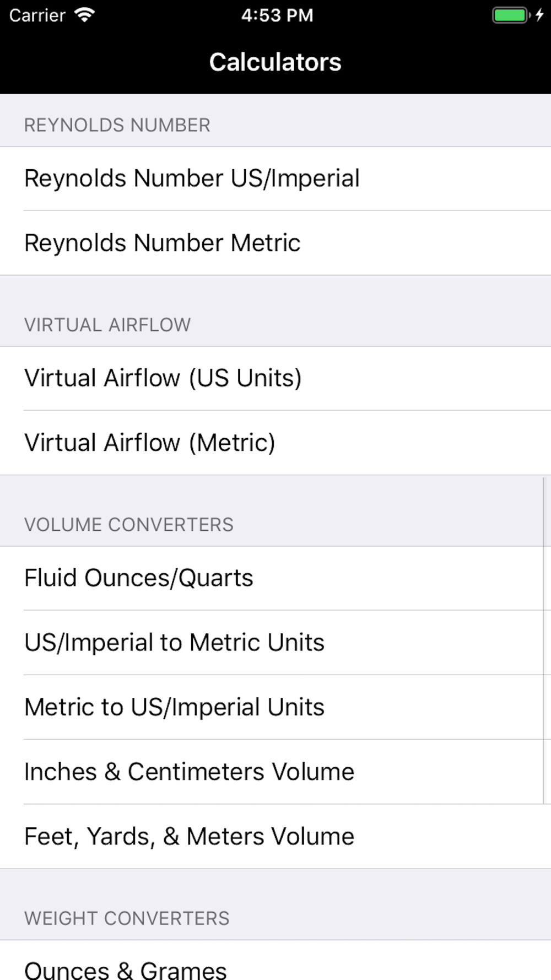The image size is (551, 980).
Task: Tap the battery indicator icon
Action: [x=511, y=15]
